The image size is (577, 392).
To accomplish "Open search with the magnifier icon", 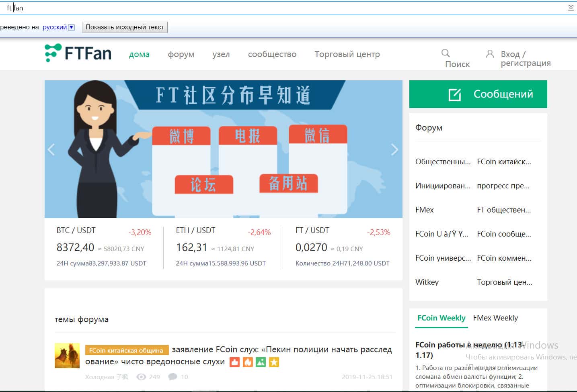I will (446, 53).
